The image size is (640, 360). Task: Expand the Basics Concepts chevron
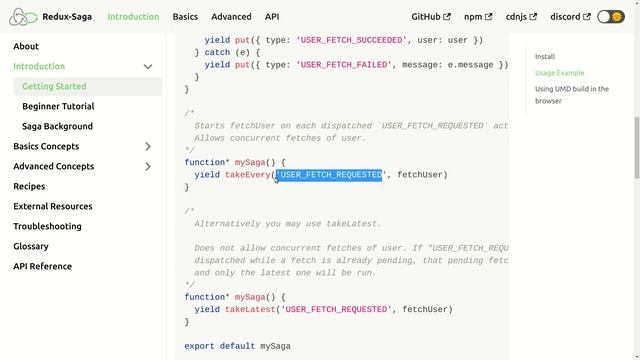[148, 147]
